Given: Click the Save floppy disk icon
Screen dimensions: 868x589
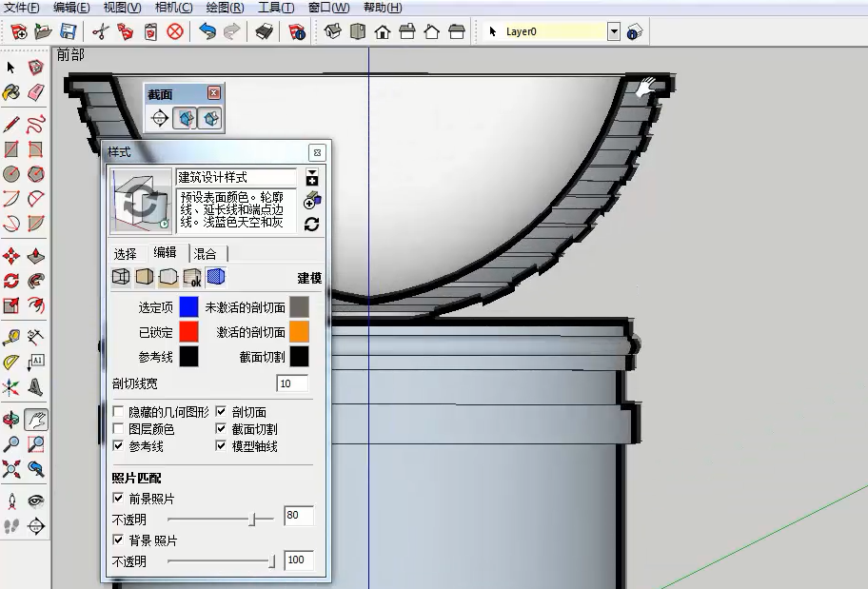Looking at the screenshot, I should pyautogui.click(x=68, y=31).
